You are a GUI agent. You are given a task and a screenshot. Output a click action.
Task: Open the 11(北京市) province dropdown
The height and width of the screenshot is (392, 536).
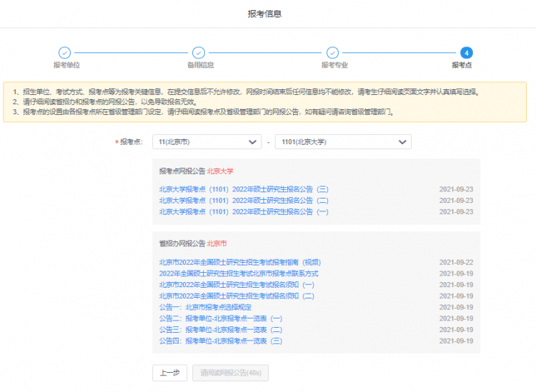pos(207,141)
